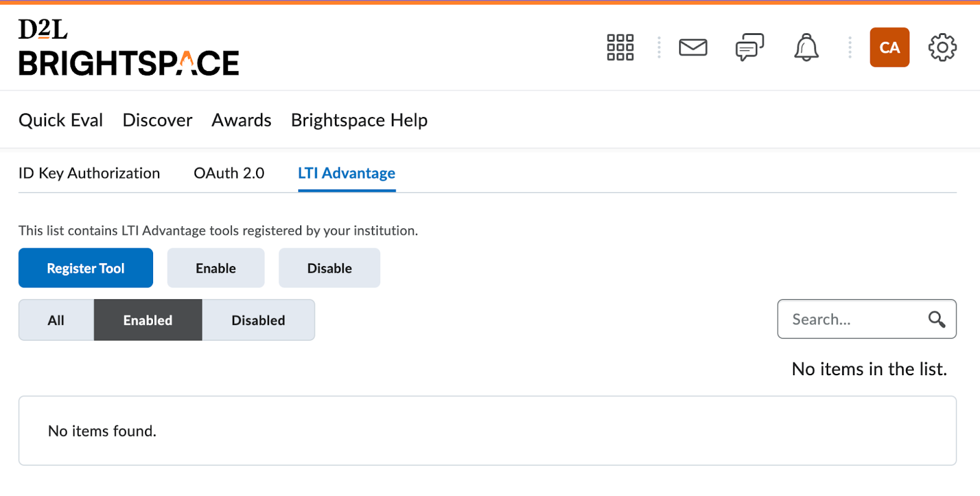Open Discover in navbar
The image size is (980, 496).
(x=157, y=120)
